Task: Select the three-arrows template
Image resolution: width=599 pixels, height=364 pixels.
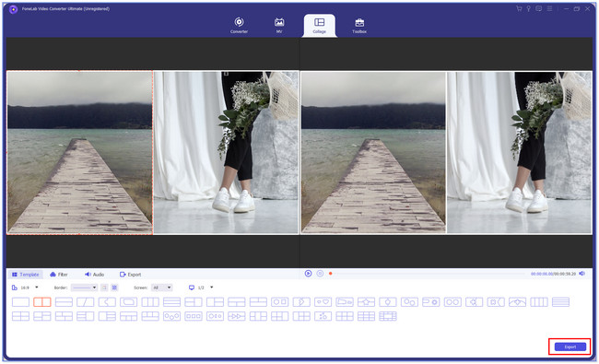Action: pyautogui.click(x=237, y=316)
